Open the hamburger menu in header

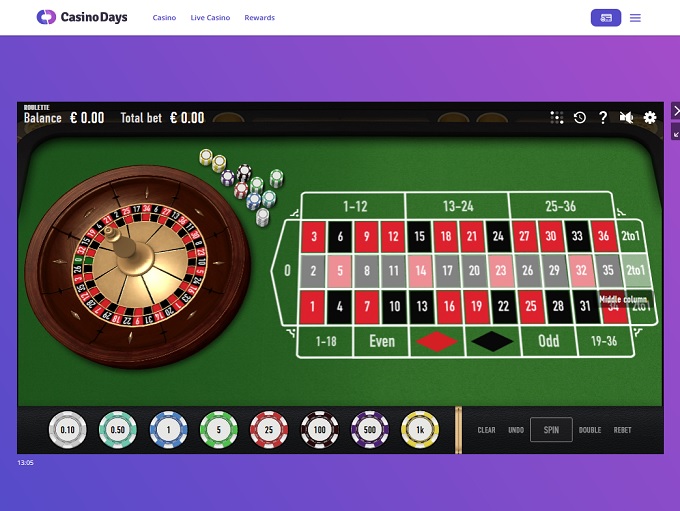click(635, 18)
